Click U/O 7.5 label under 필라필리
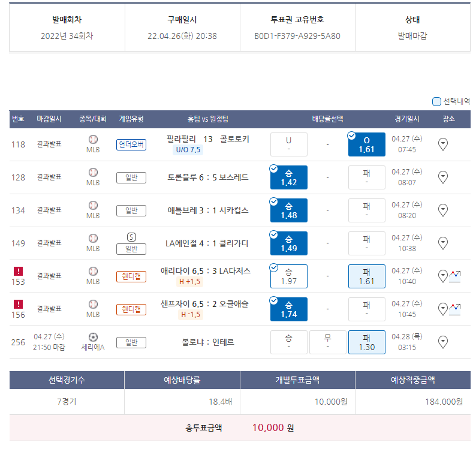This screenshot has width=476, height=449. coord(188,150)
